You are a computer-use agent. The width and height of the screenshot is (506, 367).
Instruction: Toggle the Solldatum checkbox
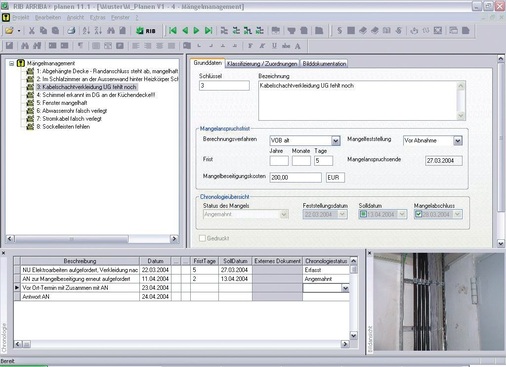coord(363,214)
